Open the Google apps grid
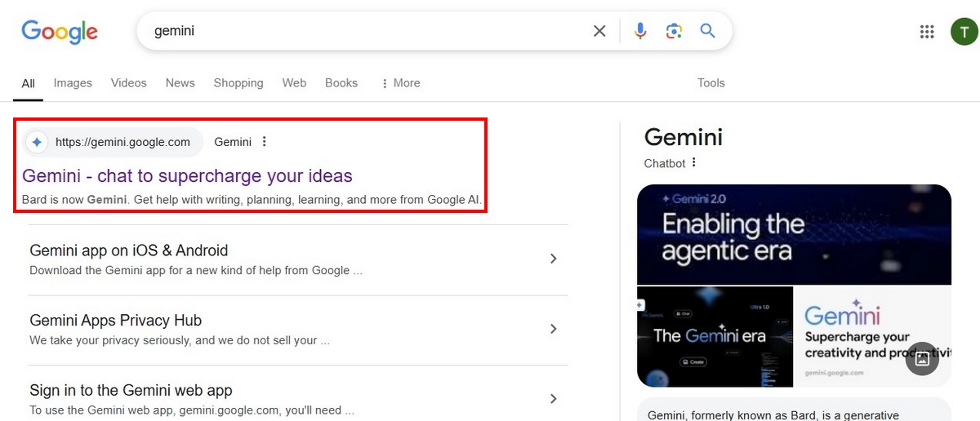Screen dimensions: 980x421 927,32
